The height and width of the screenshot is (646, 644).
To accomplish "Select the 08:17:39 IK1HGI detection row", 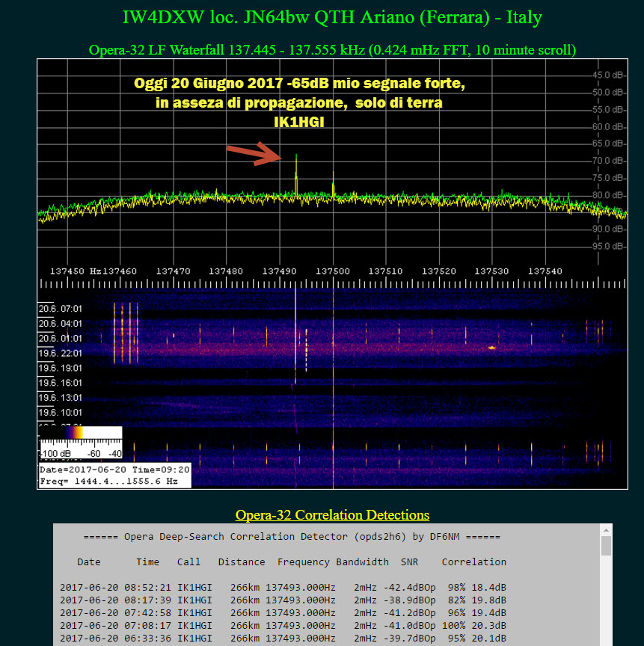I will 283,600.
